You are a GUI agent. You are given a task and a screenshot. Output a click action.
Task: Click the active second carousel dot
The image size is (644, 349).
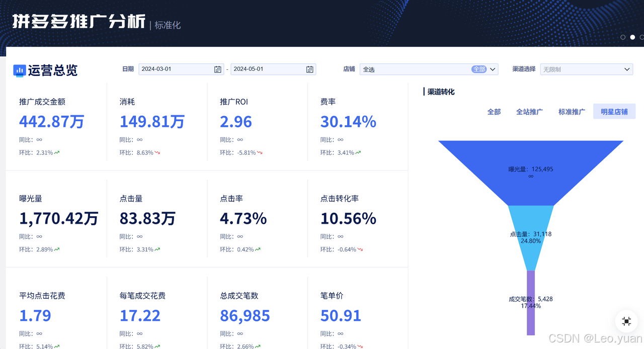(633, 37)
